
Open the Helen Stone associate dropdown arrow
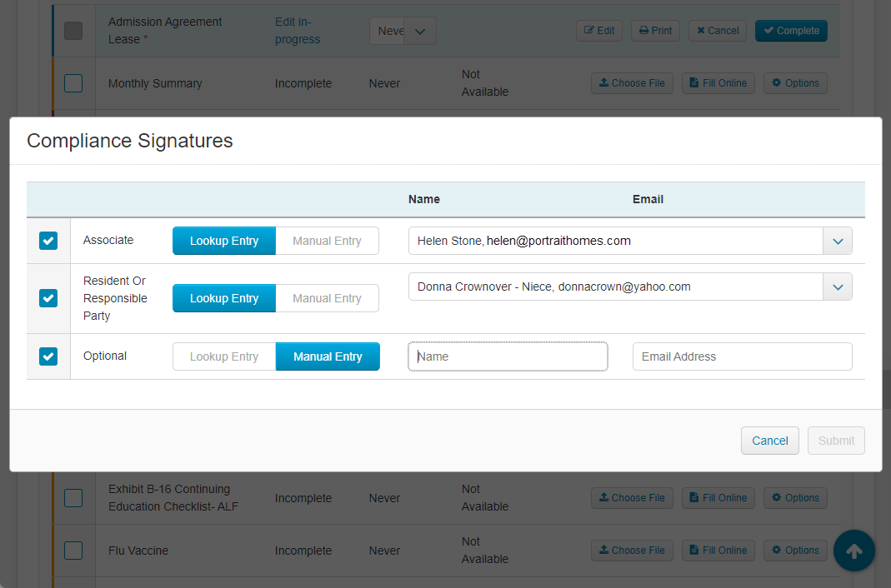click(838, 241)
